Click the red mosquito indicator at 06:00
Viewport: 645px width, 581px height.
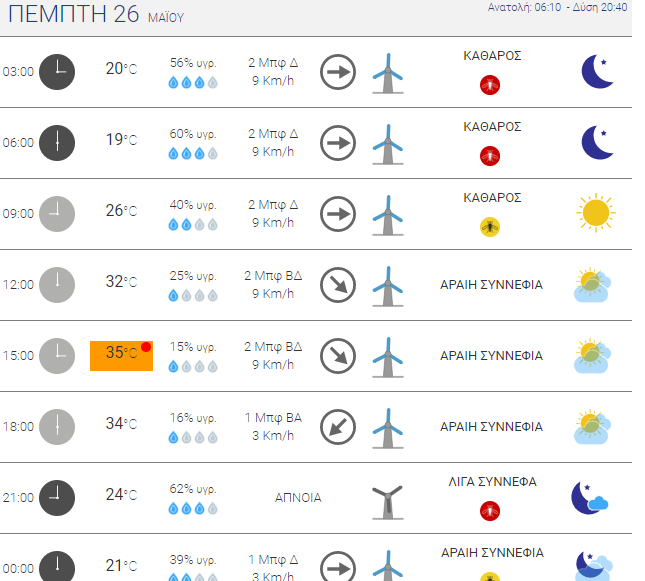coord(490,156)
